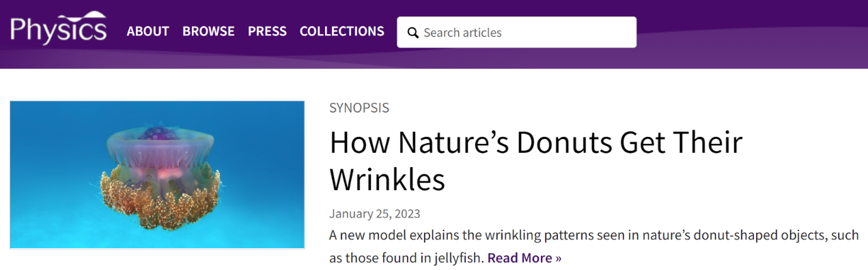868x270 pixels.
Task: Go to the PRESS section
Action: coord(267,31)
